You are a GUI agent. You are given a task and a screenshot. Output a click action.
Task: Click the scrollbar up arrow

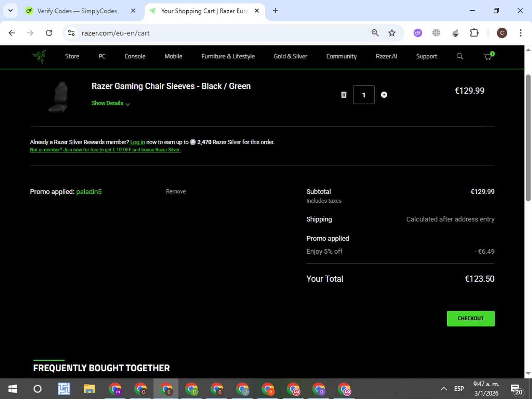[528, 50]
